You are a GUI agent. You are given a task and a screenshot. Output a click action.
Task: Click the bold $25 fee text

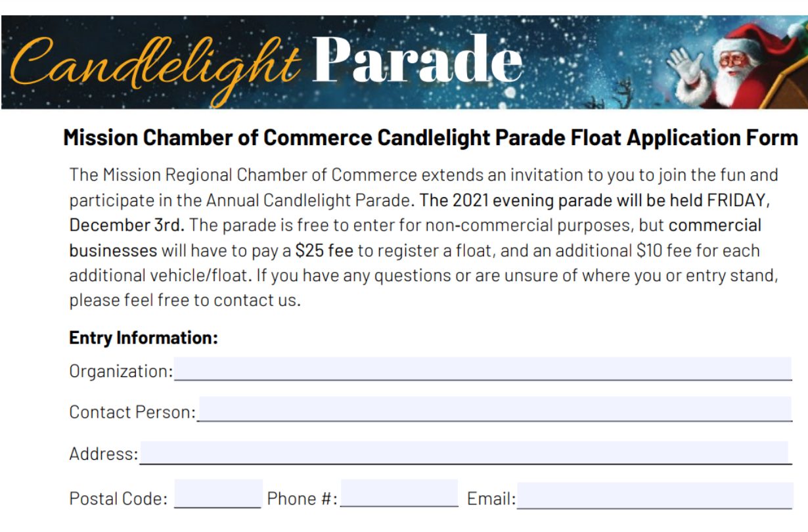click(x=324, y=250)
